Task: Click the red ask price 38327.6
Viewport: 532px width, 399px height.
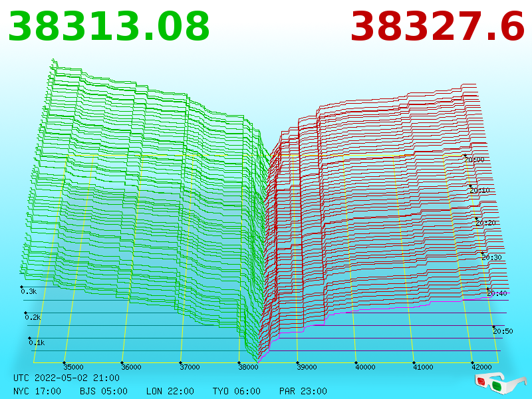Action: 438,27
